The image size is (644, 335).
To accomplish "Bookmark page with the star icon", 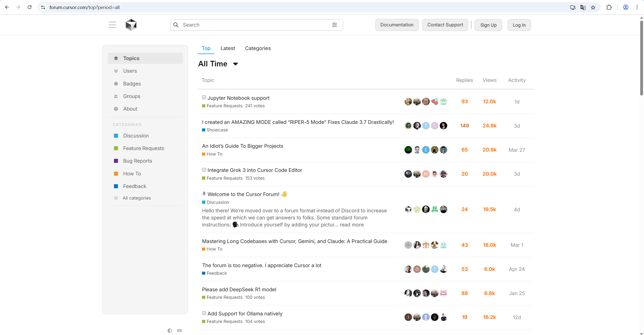I will coord(593,7).
